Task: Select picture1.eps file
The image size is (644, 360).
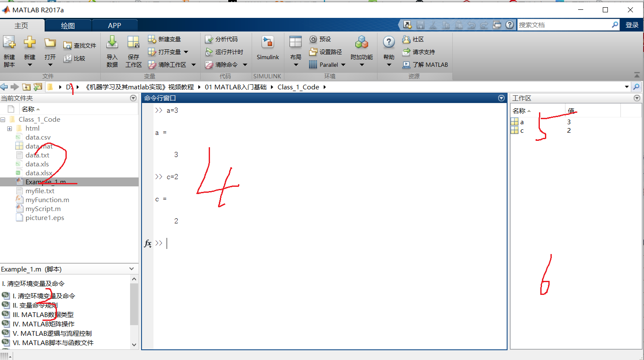Action: [45, 217]
